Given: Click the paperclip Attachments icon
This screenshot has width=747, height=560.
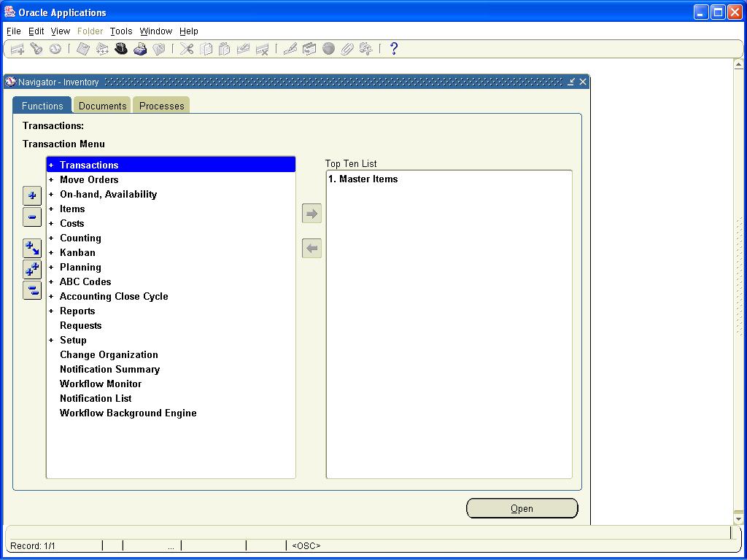Looking at the screenshot, I should coord(347,49).
